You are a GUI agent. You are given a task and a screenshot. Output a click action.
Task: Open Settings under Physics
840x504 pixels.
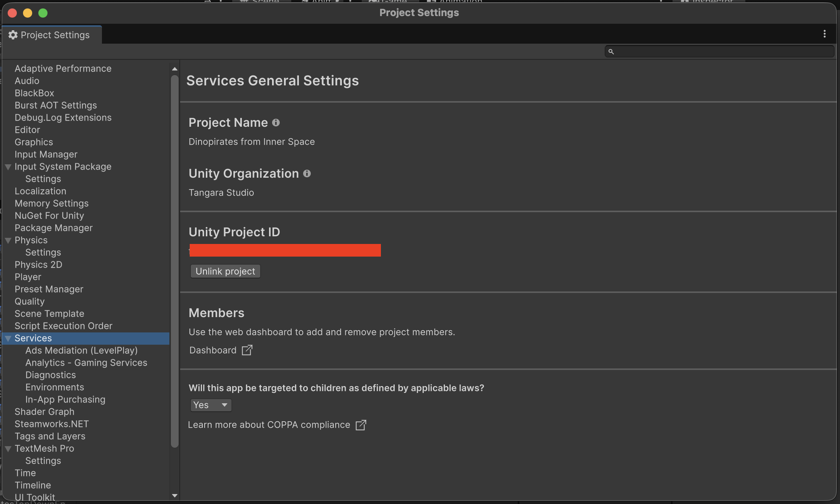click(x=43, y=252)
